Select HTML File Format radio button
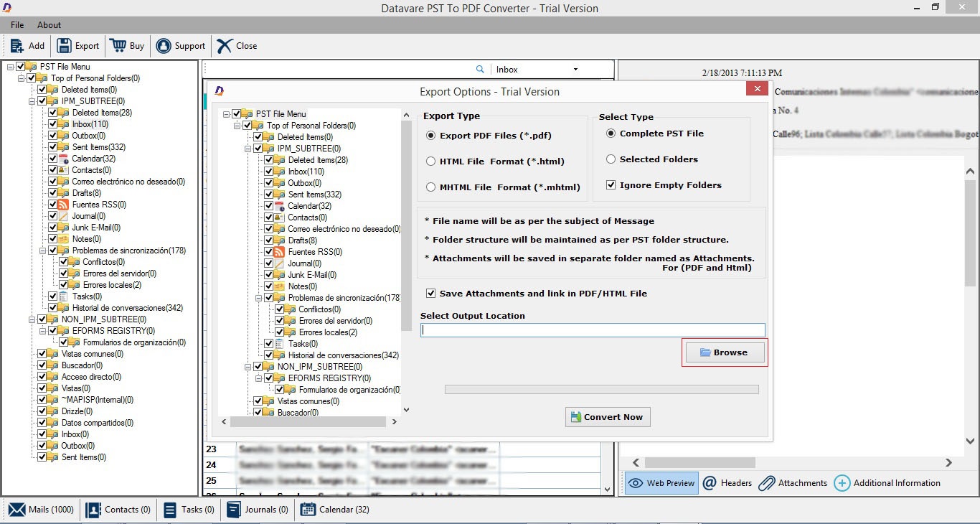The image size is (980, 524). tap(431, 162)
